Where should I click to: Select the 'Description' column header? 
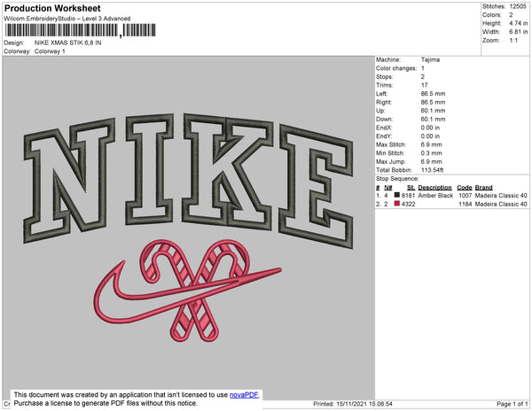pyautogui.click(x=435, y=188)
